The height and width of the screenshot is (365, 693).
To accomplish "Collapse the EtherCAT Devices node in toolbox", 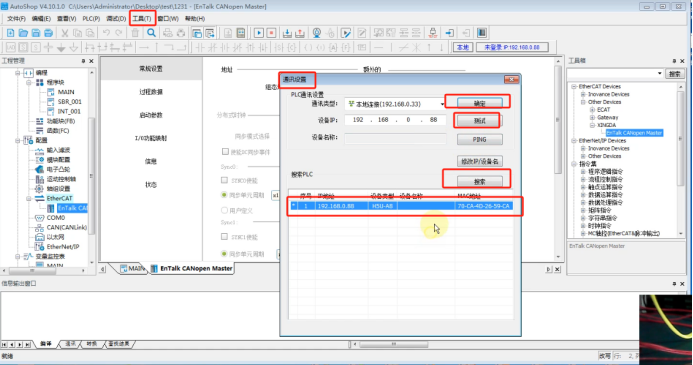I will [x=574, y=87].
